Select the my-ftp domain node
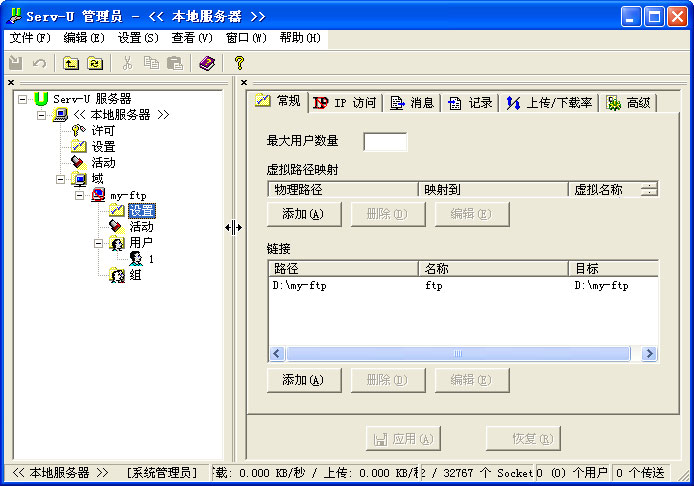 tap(128, 195)
